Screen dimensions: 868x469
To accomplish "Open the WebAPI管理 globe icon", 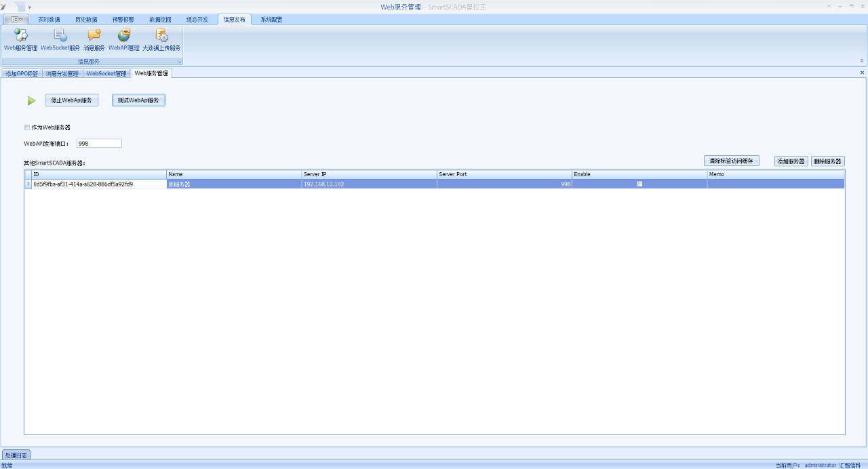I will point(123,40).
